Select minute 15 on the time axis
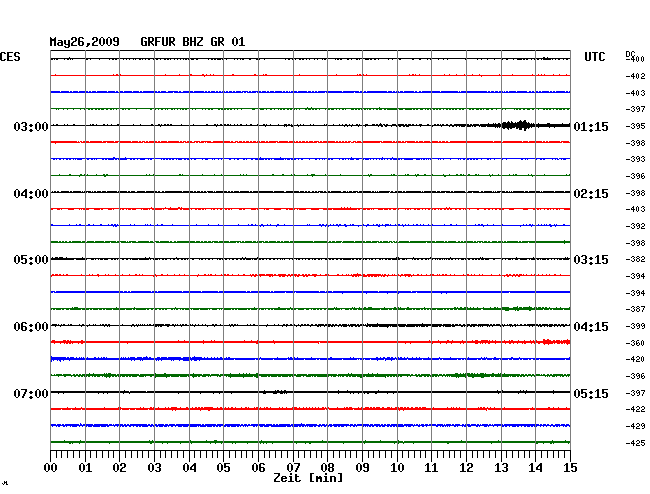 [x=570, y=468]
